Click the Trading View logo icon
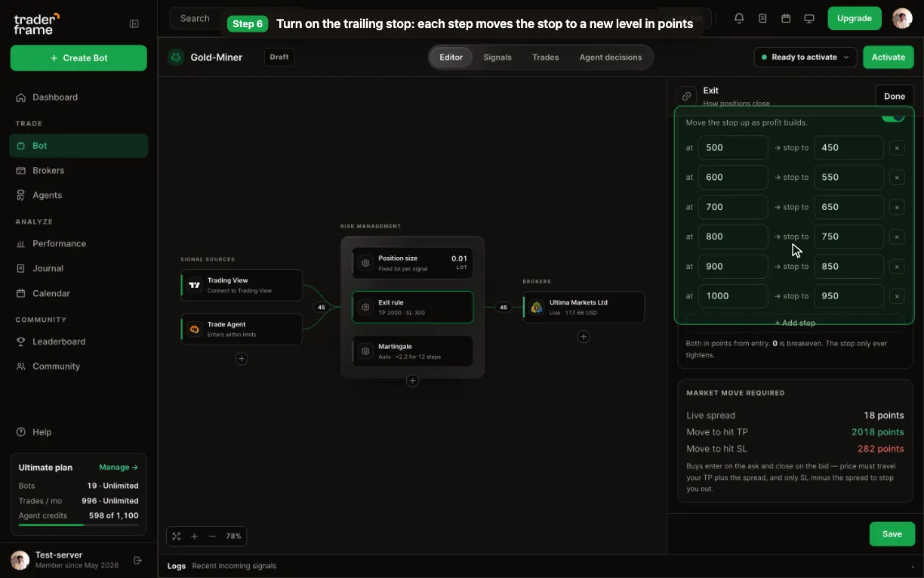This screenshot has width=924, height=578. (195, 285)
